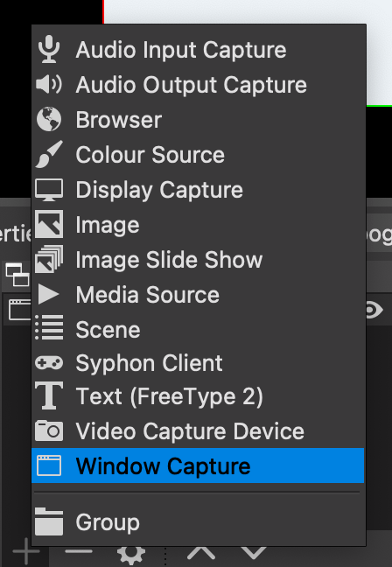Remove source with the minus button
Screen dimensions: 392x567
pyautogui.click(x=79, y=552)
